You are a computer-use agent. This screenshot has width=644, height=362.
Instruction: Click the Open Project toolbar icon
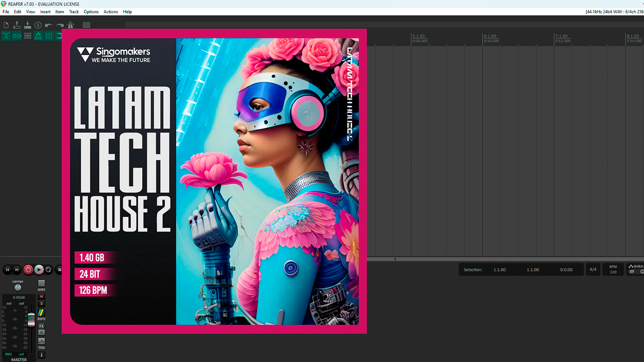pyautogui.click(x=17, y=25)
